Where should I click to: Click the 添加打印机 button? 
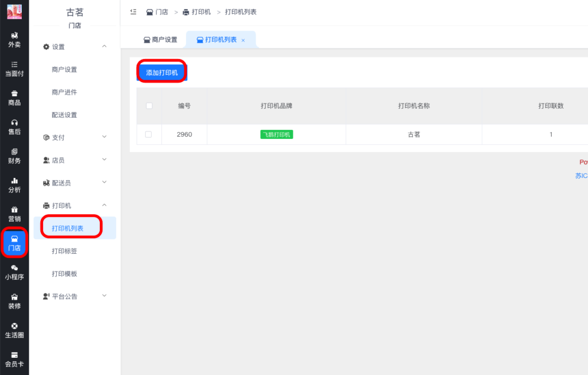(x=161, y=71)
